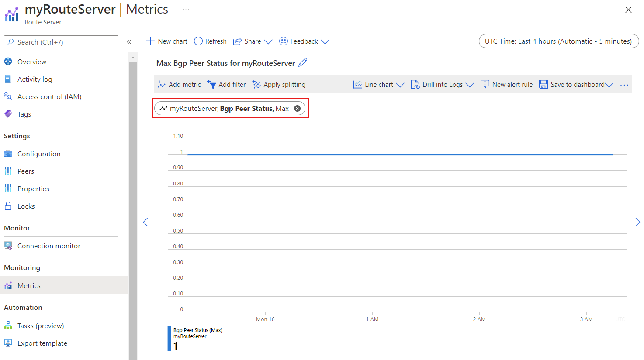The height and width of the screenshot is (360, 644).
Task: Open the Add metric tool
Action: (179, 84)
